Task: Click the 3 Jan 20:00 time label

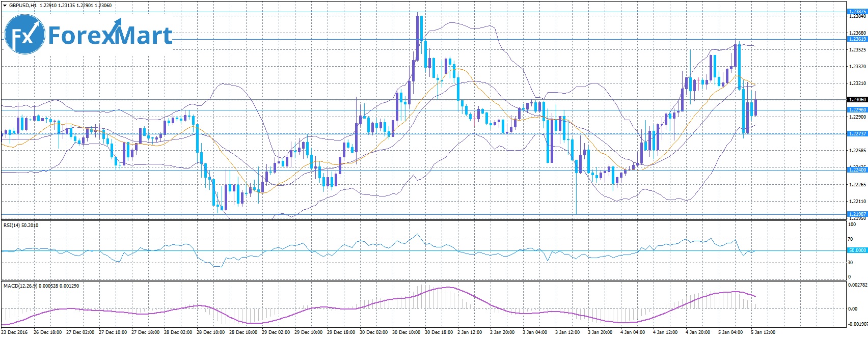Action: pyautogui.click(x=601, y=332)
